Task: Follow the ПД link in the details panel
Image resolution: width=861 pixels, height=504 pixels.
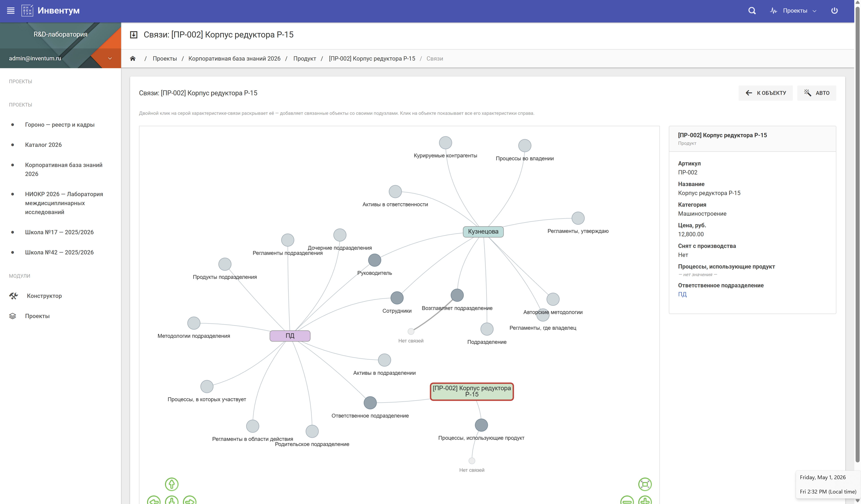Action: 682,294
